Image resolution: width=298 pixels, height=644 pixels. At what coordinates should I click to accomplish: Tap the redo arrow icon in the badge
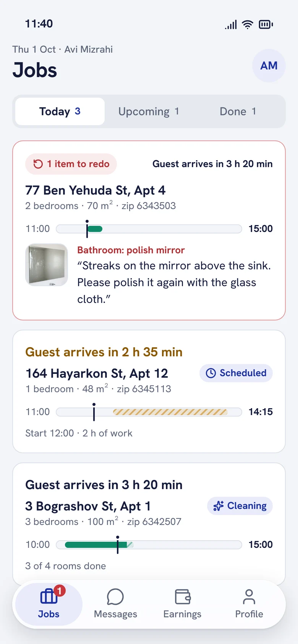click(x=38, y=164)
